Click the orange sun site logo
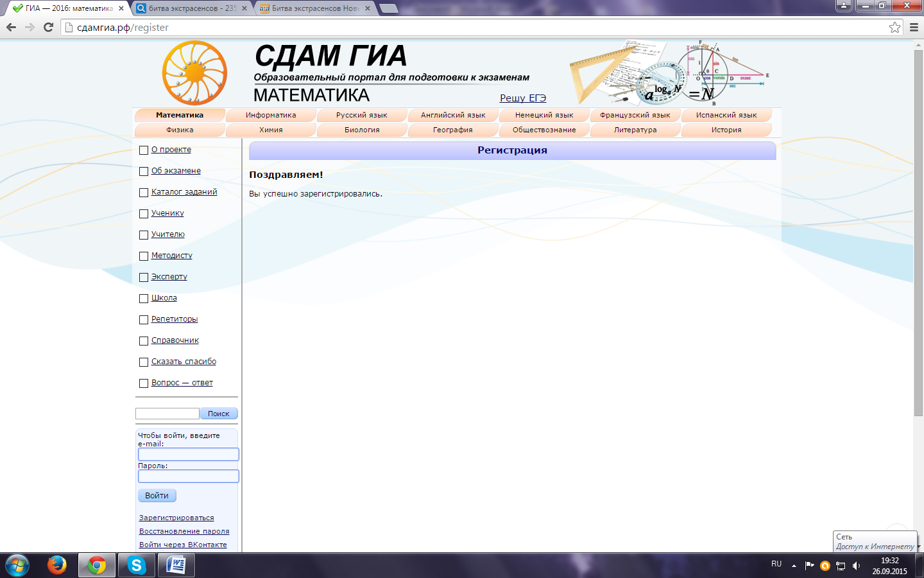Screen dimensions: 924x578 coord(194,73)
